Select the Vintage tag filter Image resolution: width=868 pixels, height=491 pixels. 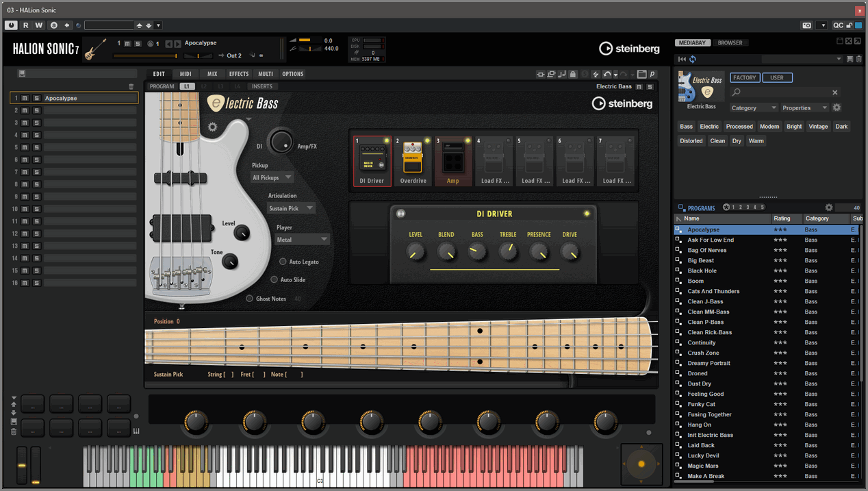click(x=818, y=127)
